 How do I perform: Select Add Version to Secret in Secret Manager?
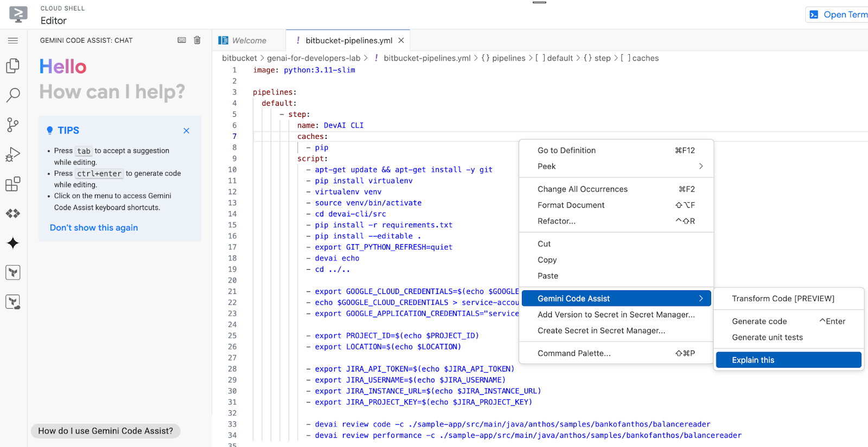point(616,315)
